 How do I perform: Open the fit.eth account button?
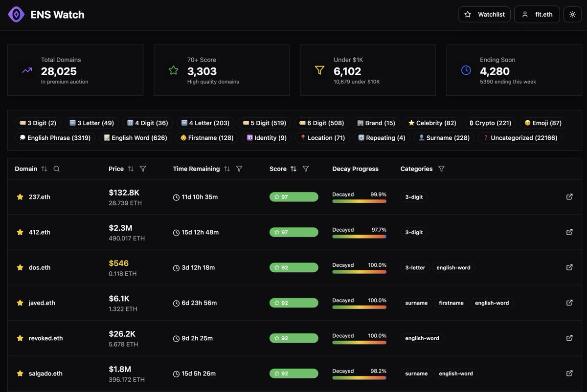point(537,15)
